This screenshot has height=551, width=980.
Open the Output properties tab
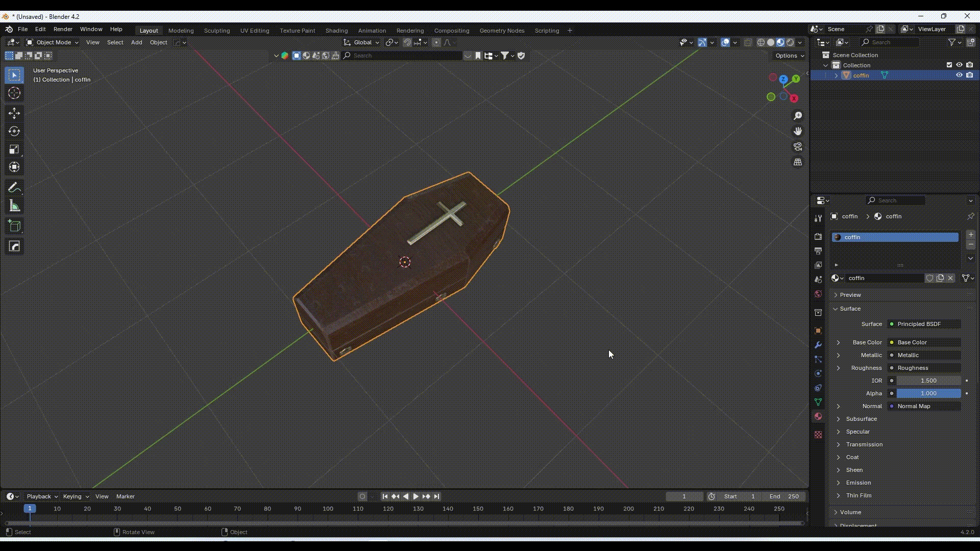tap(818, 251)
